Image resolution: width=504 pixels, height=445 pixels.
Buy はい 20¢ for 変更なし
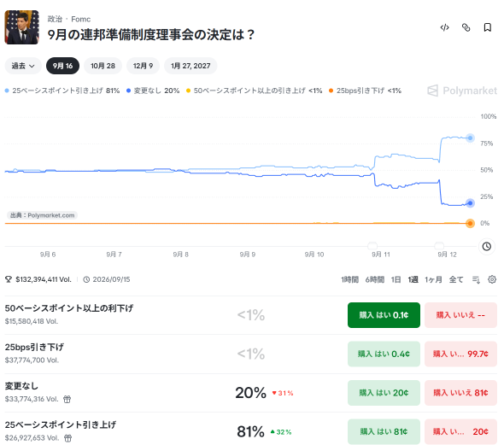(x=384, y=393)
